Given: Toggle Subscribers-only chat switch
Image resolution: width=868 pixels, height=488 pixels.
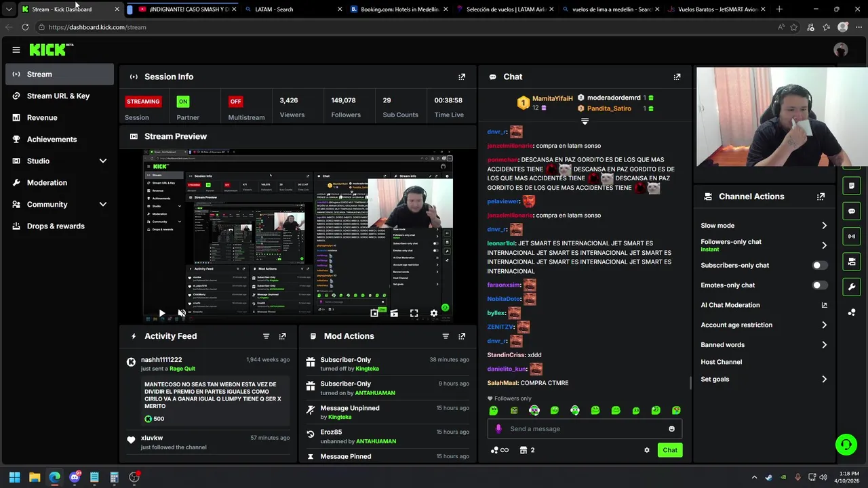Looking at the screenshot, I should pos(820,265).
